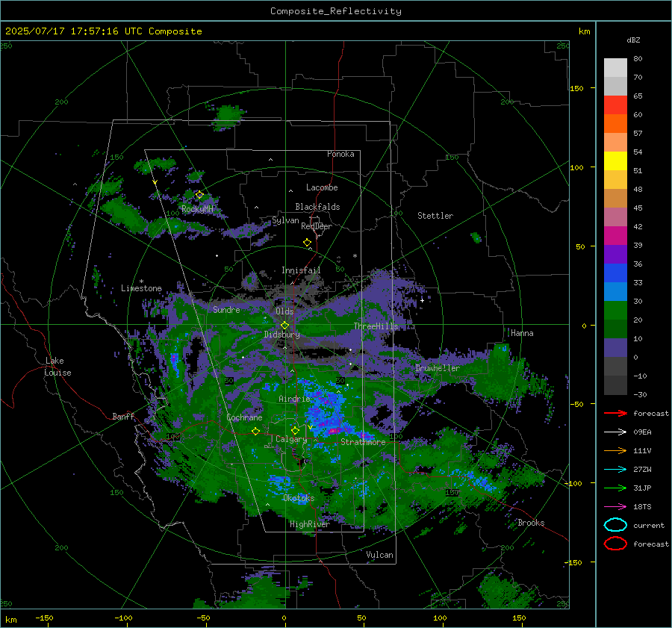The height and width of the screenshot is (628, 672).
Task: Click the Okotoks label on map
Action: point(299,498)
